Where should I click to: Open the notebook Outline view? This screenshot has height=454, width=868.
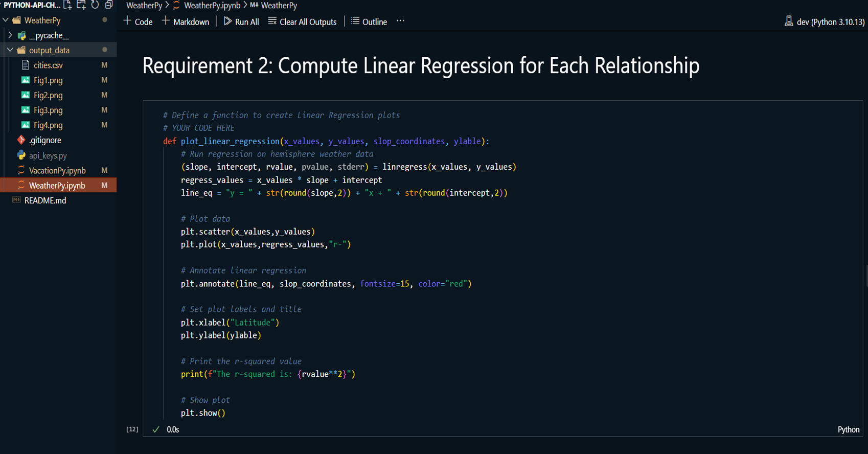(x=369, y=21)
